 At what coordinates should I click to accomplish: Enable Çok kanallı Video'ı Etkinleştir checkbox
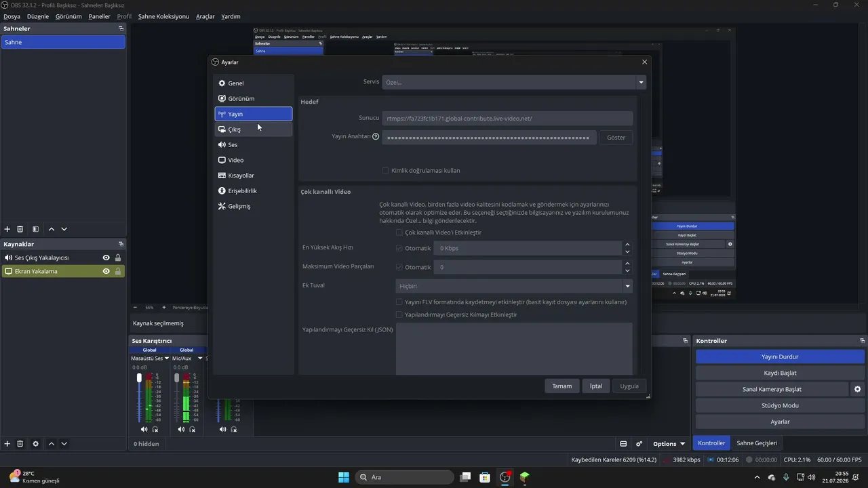[399, 232]
